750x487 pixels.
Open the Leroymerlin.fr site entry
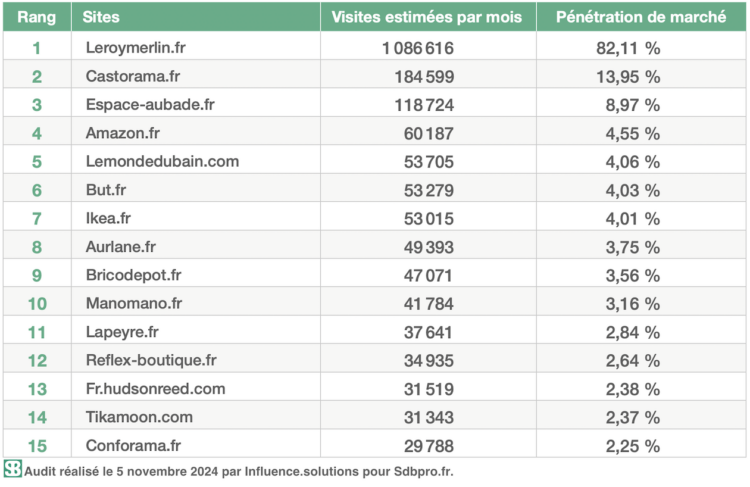pos(135,47)
